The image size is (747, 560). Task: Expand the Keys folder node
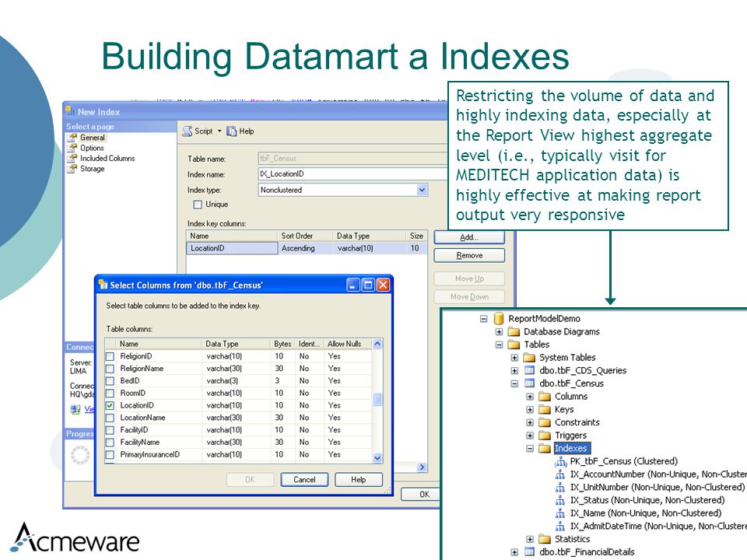[530, 410]
